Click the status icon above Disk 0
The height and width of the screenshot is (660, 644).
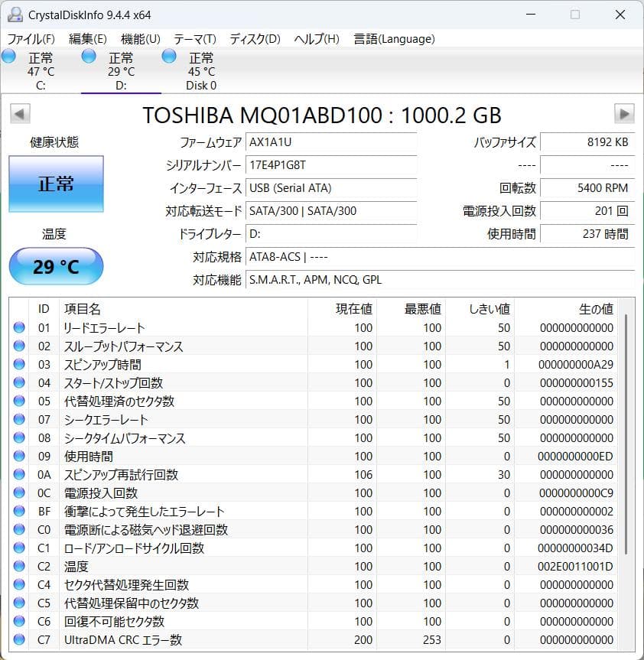click(168, 55)
